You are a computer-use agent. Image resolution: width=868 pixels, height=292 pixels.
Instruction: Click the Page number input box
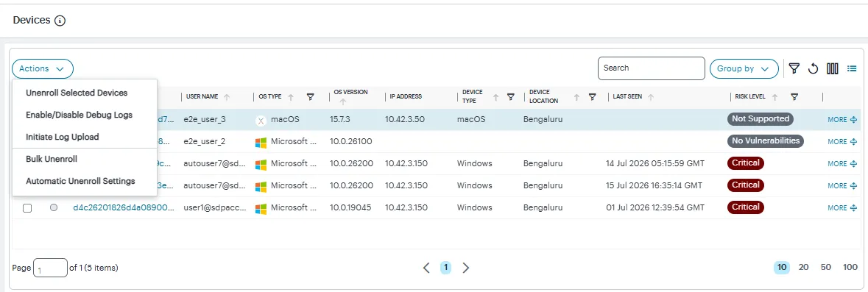[50, 268]
